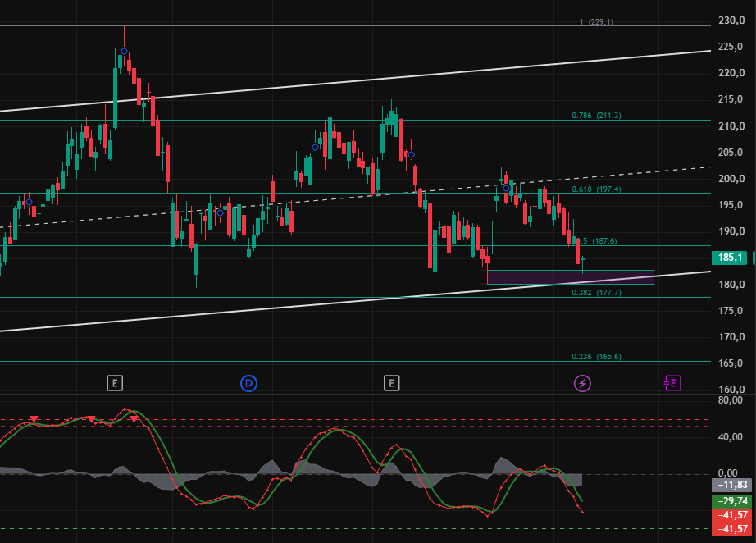
Task: Select the purple support zone rectangle
Action: pyautogui.click(x=571, y=277)
